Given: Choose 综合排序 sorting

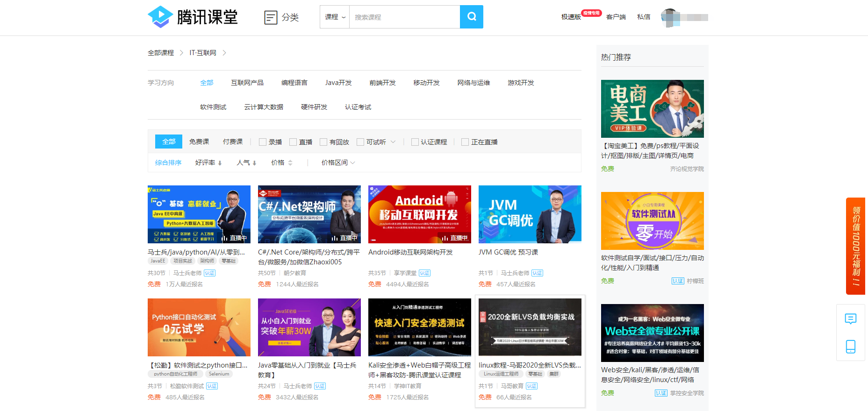Looking at the screenshot, I should pos(168,163).
